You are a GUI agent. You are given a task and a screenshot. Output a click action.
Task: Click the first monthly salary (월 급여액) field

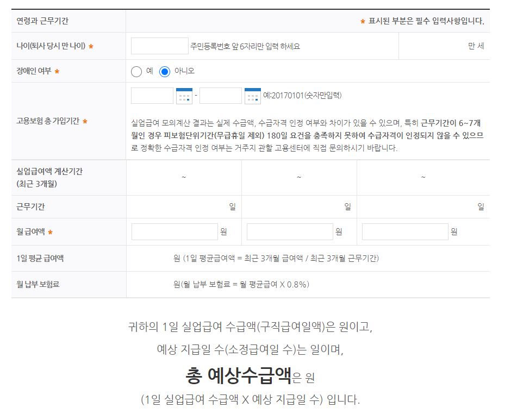(x=175, y=231)
